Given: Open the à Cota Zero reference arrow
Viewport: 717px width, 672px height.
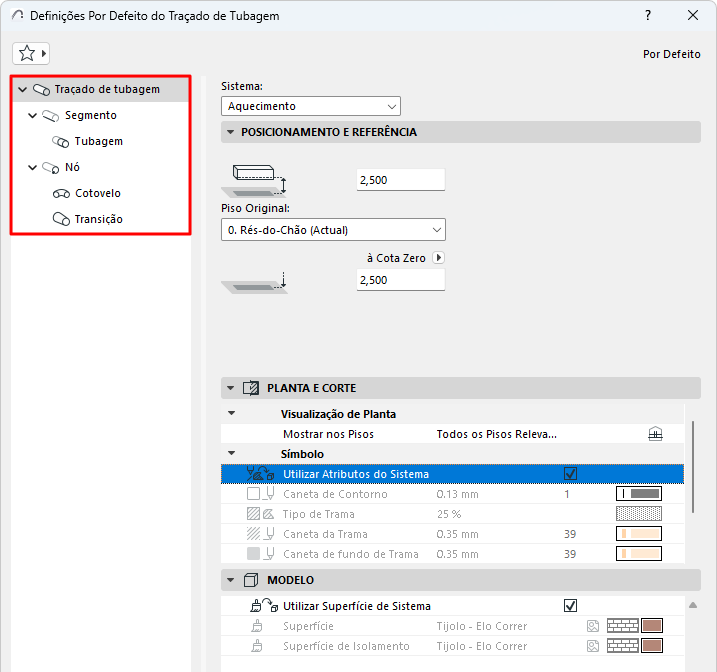Looking at the screenshot, I should tap(439, 258).
